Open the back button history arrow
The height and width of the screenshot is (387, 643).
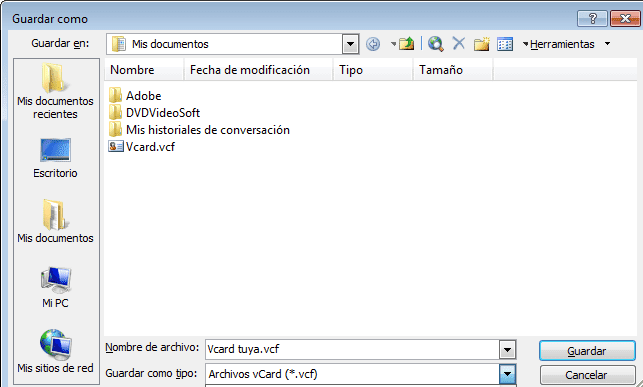click(393, 43)
